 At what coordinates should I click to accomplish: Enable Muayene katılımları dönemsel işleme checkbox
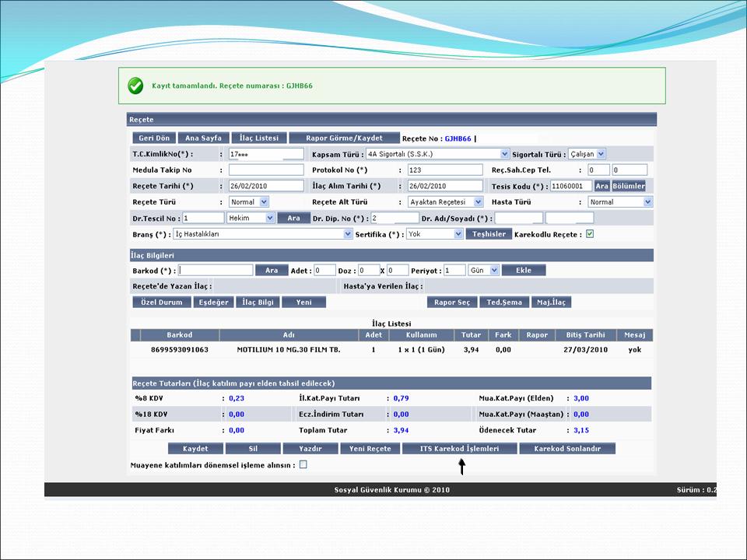point(303,465)
